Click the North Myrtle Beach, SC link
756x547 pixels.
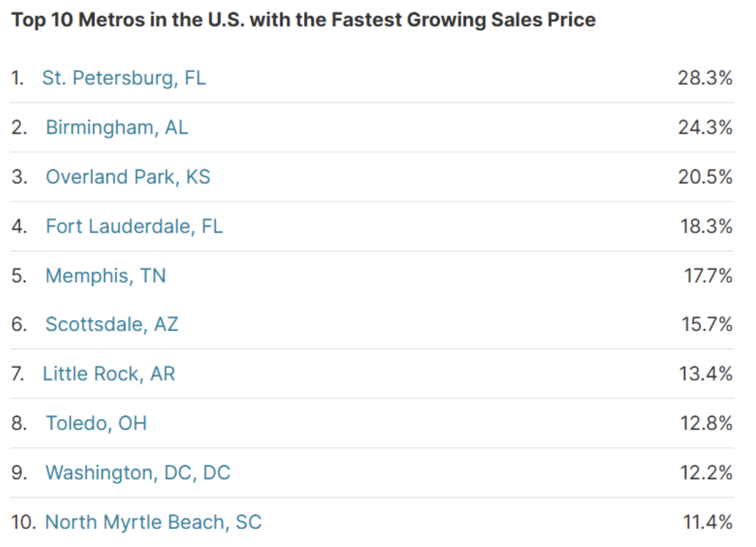pos(153,522)
